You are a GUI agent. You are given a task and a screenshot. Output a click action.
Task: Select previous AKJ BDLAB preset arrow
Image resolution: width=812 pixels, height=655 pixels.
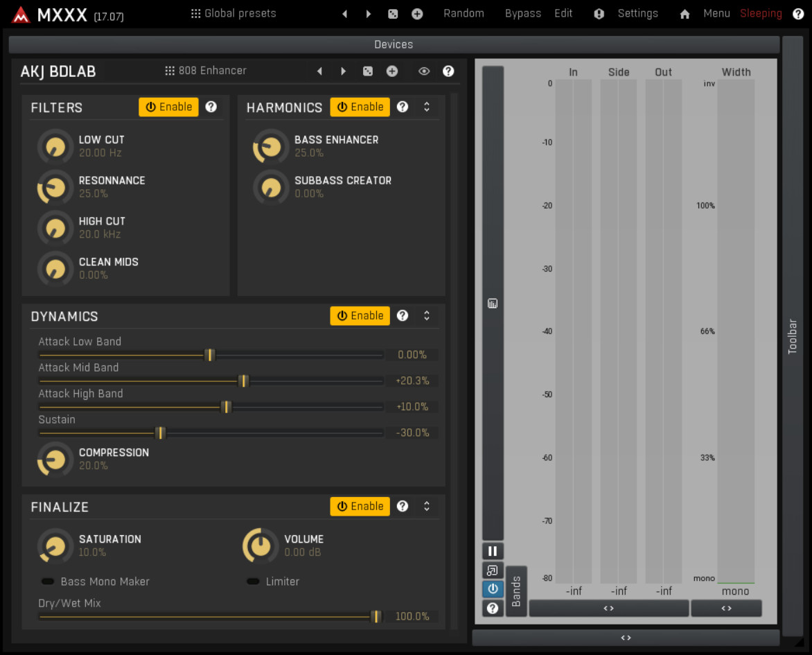point(319,71)
